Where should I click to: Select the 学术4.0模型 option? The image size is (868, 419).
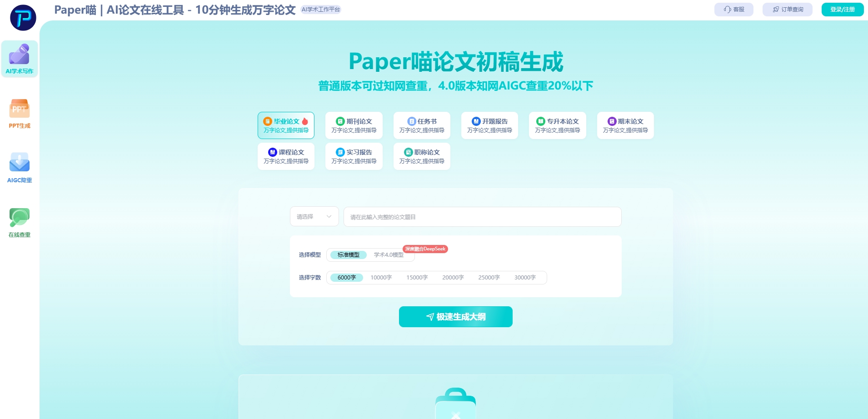pyautogui.click(x=389, y=255)
